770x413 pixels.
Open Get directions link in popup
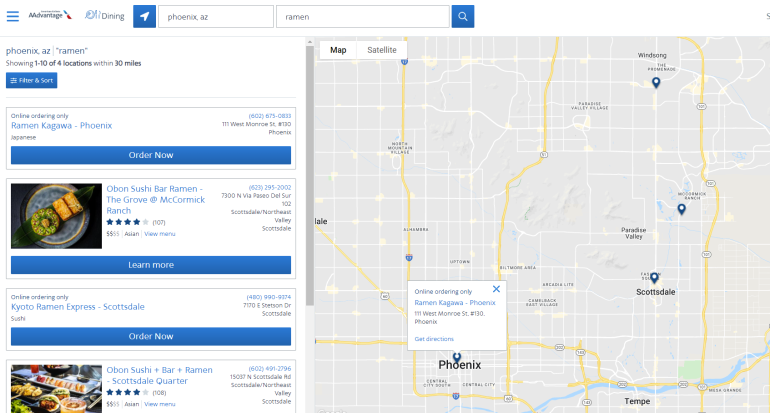click(433, 339)
